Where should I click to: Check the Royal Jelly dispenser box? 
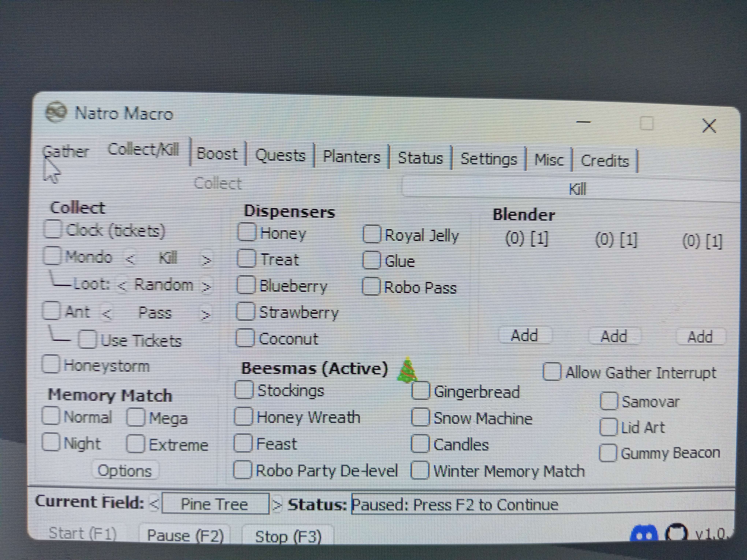372,234
